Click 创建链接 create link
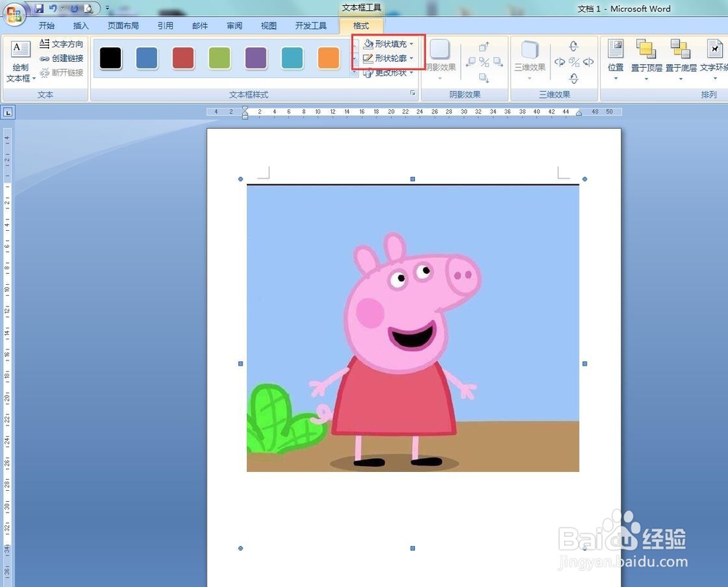Viewport: 728px width, 587px height. 61,58
